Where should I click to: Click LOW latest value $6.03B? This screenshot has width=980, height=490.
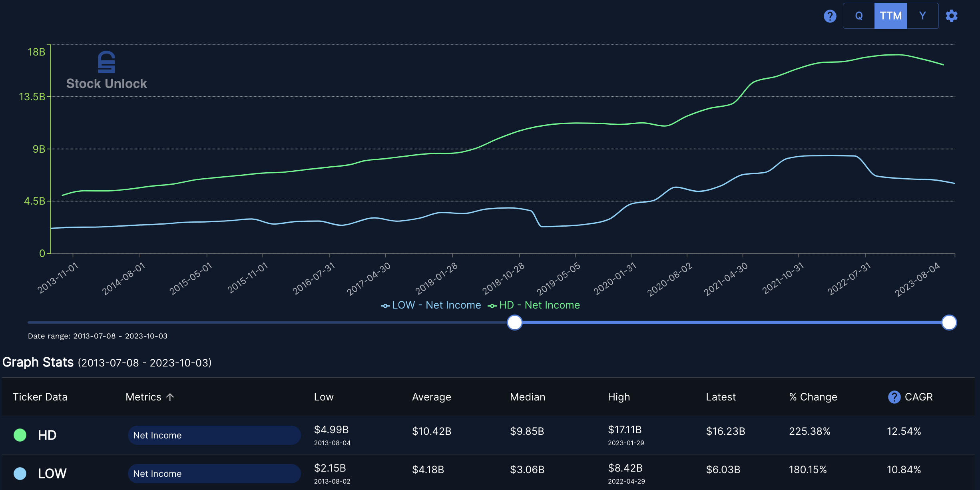pyautogui.click(x=723, y=470)
